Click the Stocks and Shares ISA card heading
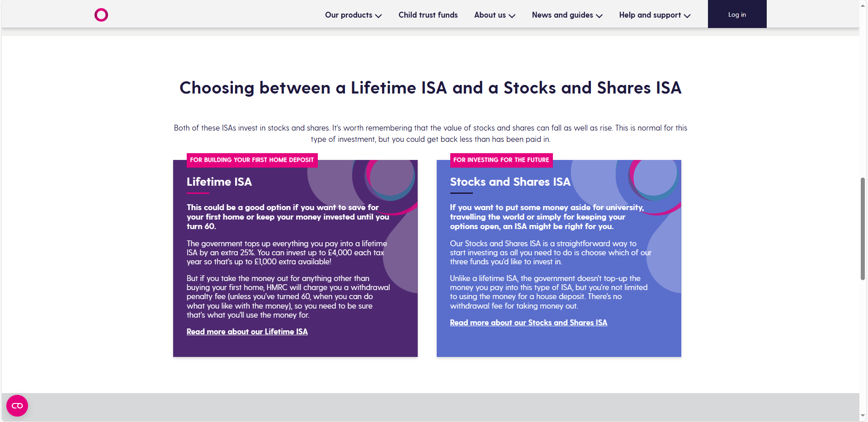Image resolution: width=868 pixels, height=422 pixels. click(x=510, y=182)
